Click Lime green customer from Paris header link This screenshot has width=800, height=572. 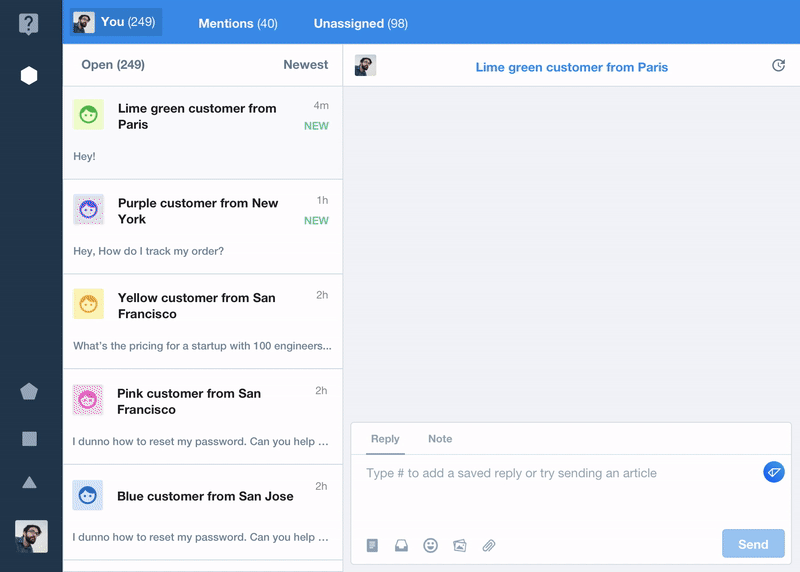(571, 67)
